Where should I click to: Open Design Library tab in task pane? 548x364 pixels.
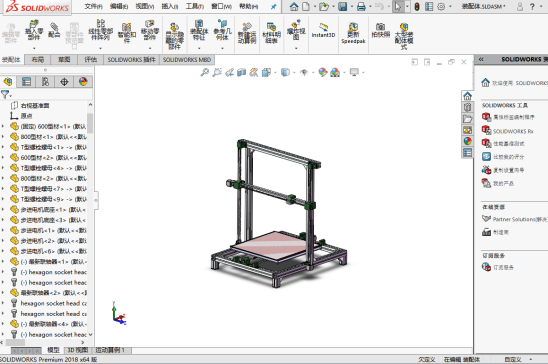pos(468,108)
